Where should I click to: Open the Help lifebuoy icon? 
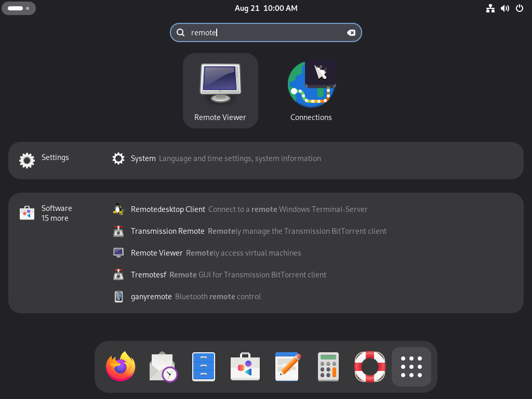(x=369, y=367)
